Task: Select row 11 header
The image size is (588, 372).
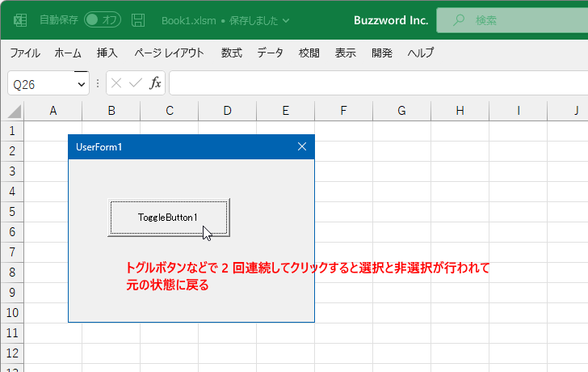Action: (x=12, y=333)
